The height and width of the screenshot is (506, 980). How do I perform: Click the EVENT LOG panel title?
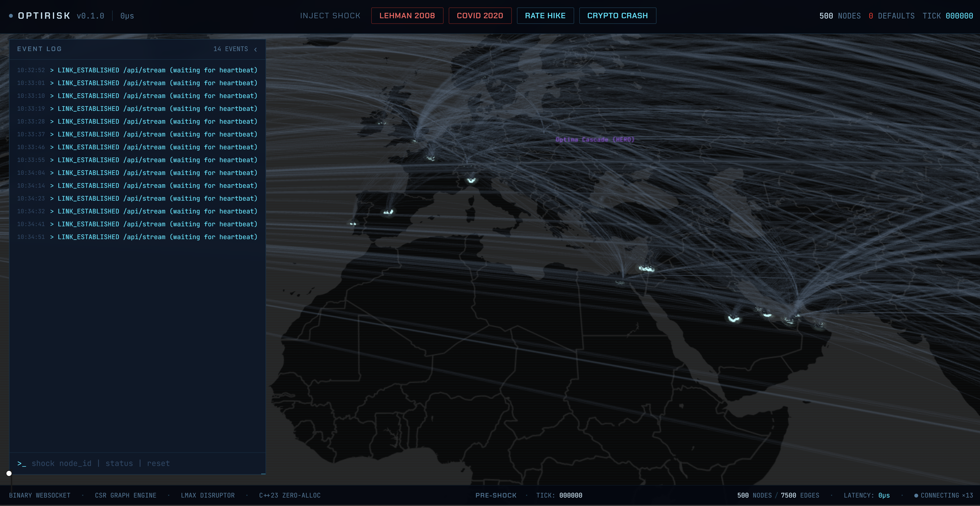click(x=39, y=49)
